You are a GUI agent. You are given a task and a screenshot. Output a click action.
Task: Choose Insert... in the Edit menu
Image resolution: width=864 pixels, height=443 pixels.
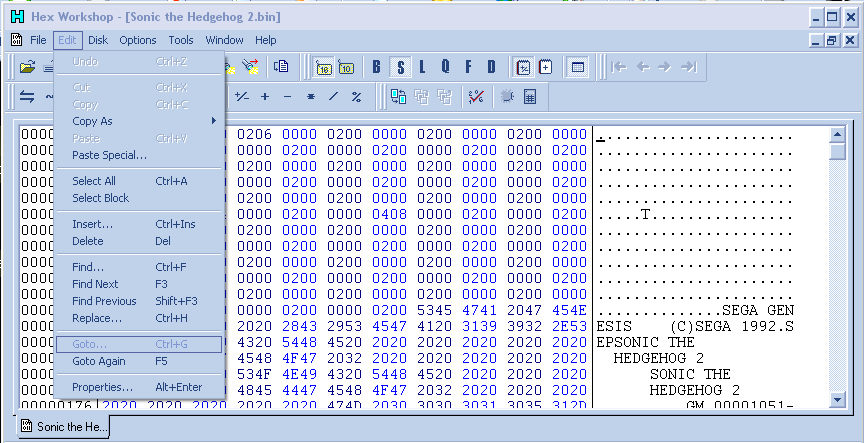point(140,224)
